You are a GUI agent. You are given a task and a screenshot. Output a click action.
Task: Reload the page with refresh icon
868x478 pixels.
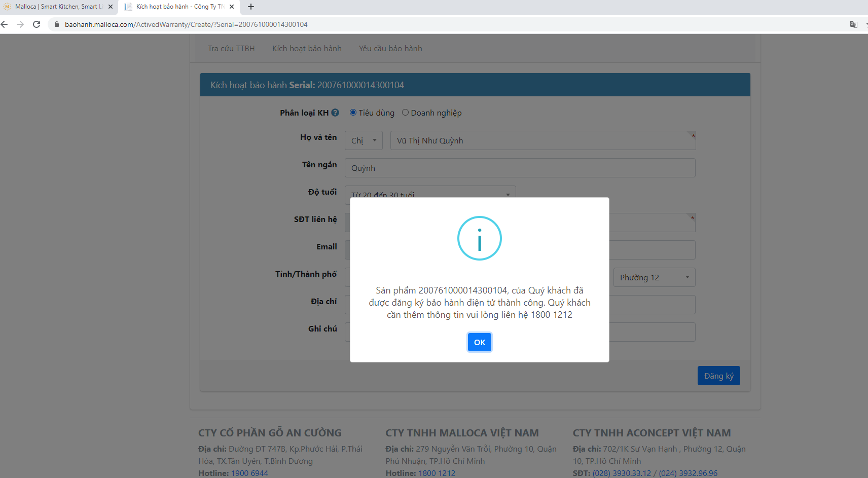point(37,24)
